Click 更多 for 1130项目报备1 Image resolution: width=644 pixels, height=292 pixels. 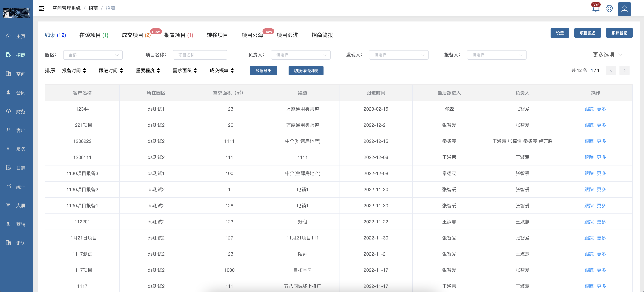(601, 206)
